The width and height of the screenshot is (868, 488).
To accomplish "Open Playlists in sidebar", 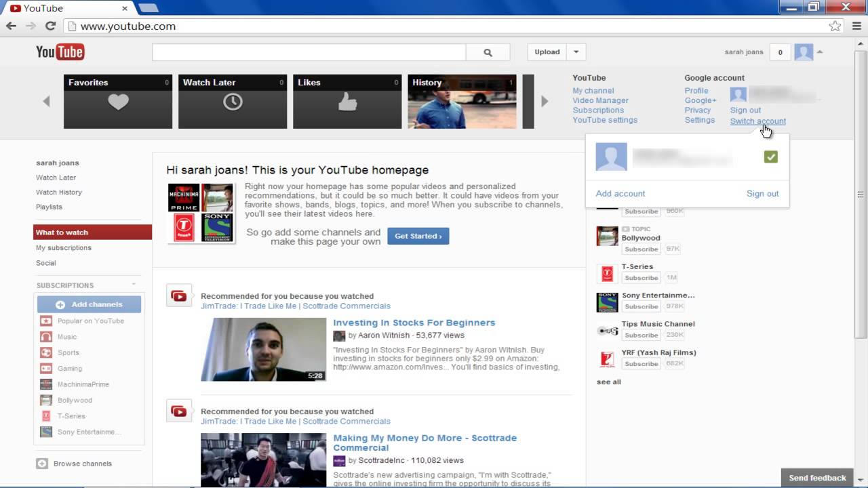I will pyautogui.click(x=49, y=207).
